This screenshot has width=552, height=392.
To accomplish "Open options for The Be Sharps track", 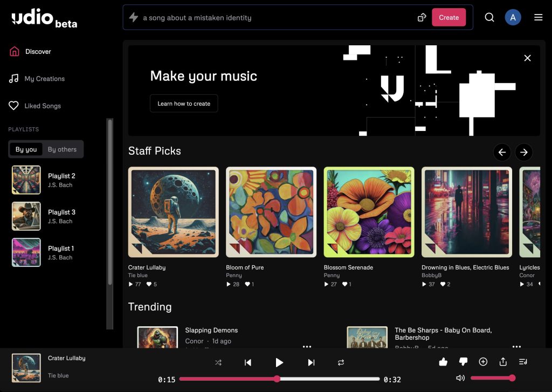I will click(x=516, y=346).
